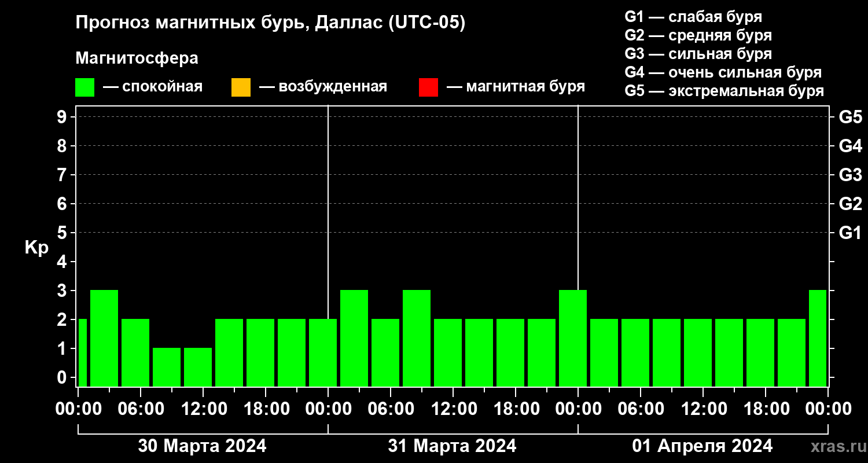Image resolution: width=868 pixels, height=463 pixels.
Task: Click the 18:00 time label under 01 Апреля
Action: (766, 409)
